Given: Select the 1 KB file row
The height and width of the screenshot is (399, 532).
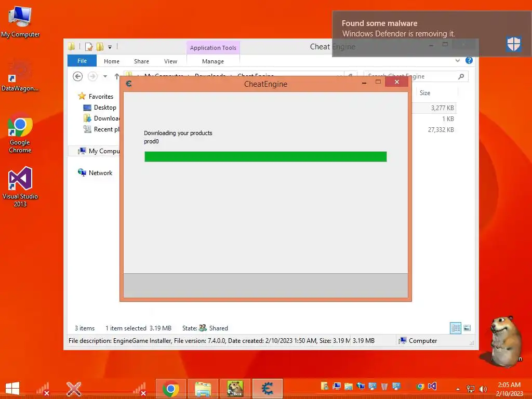Looking at the screenshot, I should [x=434, y=119].
